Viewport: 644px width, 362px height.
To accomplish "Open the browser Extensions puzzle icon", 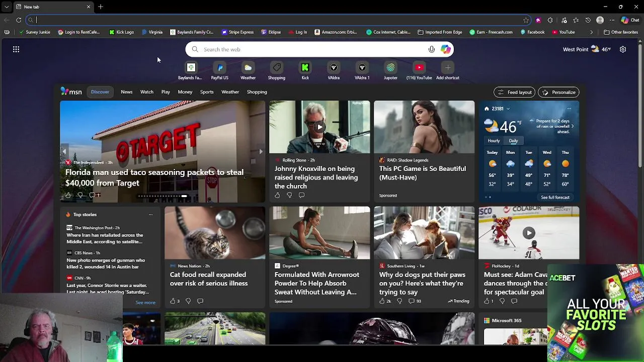I will point(550,20).
